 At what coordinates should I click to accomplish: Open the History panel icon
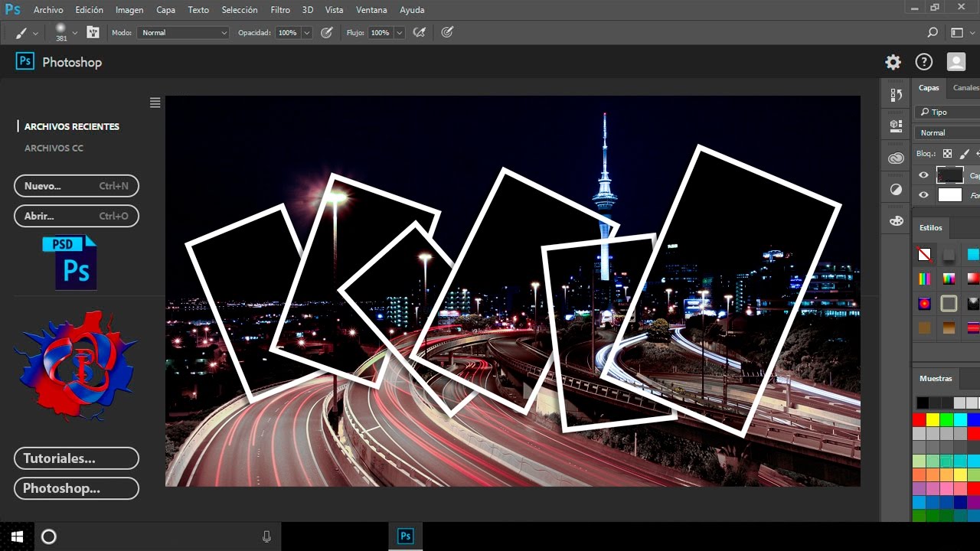pos(896,95)
